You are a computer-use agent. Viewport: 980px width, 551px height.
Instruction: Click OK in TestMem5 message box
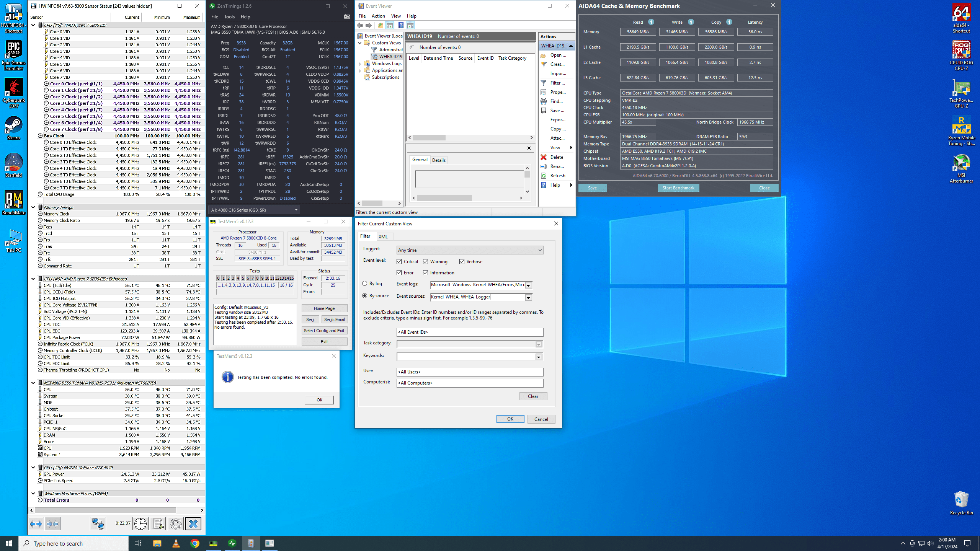tap(319, 400)
